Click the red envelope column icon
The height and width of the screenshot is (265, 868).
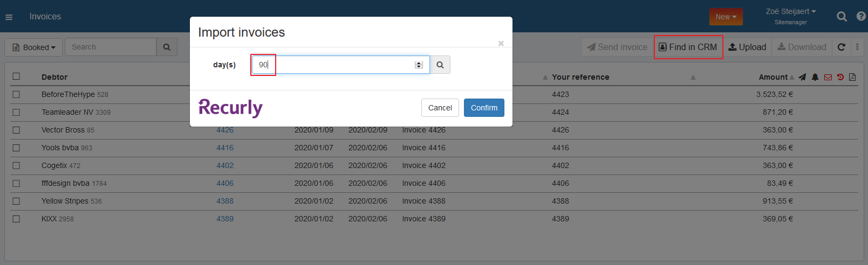click(828, 77)
